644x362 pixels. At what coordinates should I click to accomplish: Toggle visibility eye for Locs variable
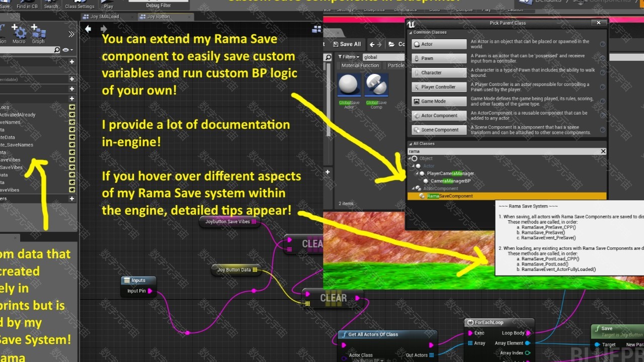pos(72,107)
